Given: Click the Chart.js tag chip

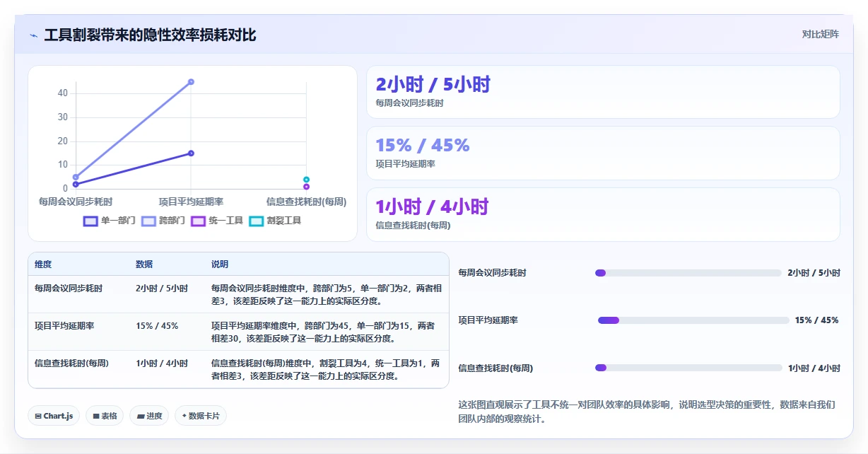Looking at the screenshot, I should pyautogui.click(x=54, y=416).
